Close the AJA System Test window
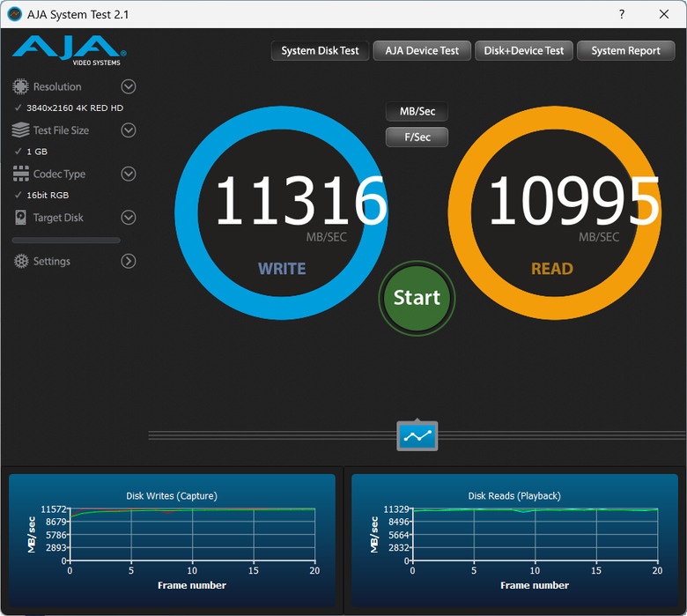This screenshot has width=687, height=616. [664, 14]
